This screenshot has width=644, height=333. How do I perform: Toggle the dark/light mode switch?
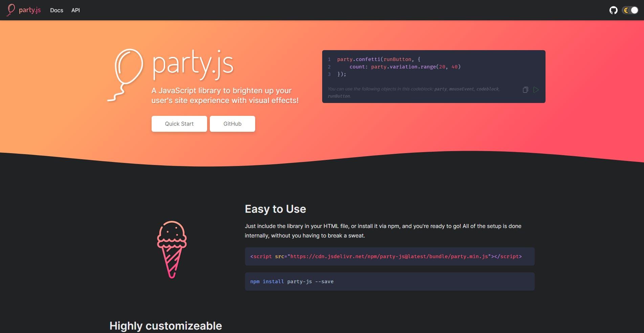point(629,10)
